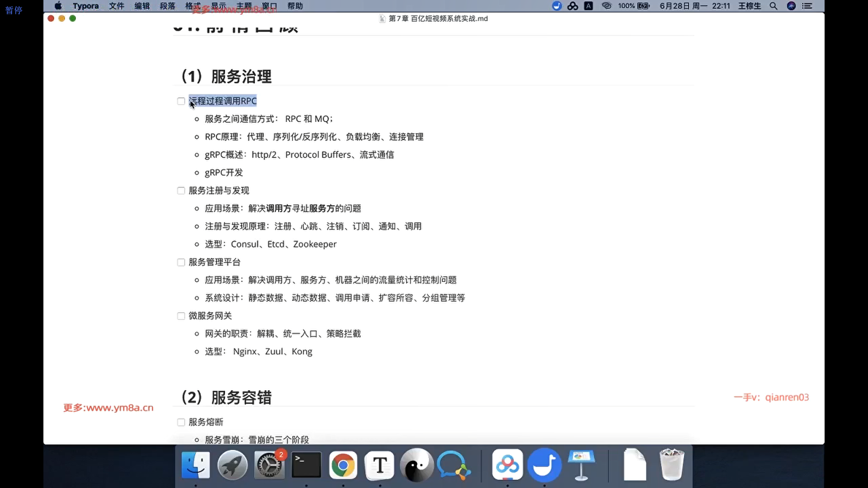Open the Trash in dock
The image size is (868, 488).
(671, 465)
